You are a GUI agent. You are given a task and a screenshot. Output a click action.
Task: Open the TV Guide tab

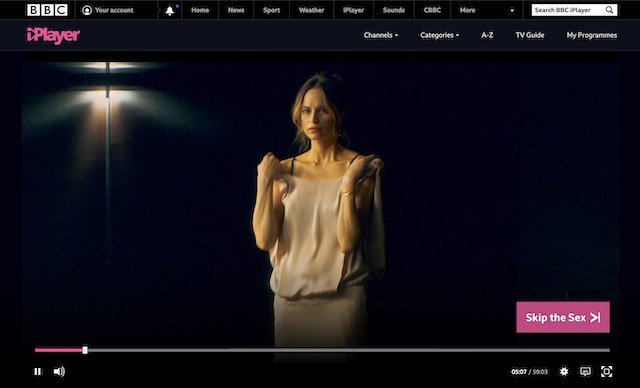click(530, 35)
